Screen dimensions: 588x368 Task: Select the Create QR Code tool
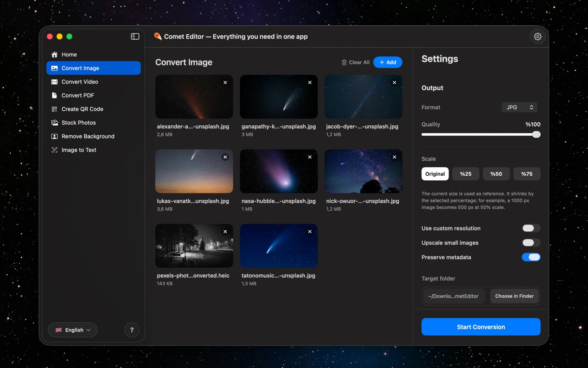pos(82,109)
